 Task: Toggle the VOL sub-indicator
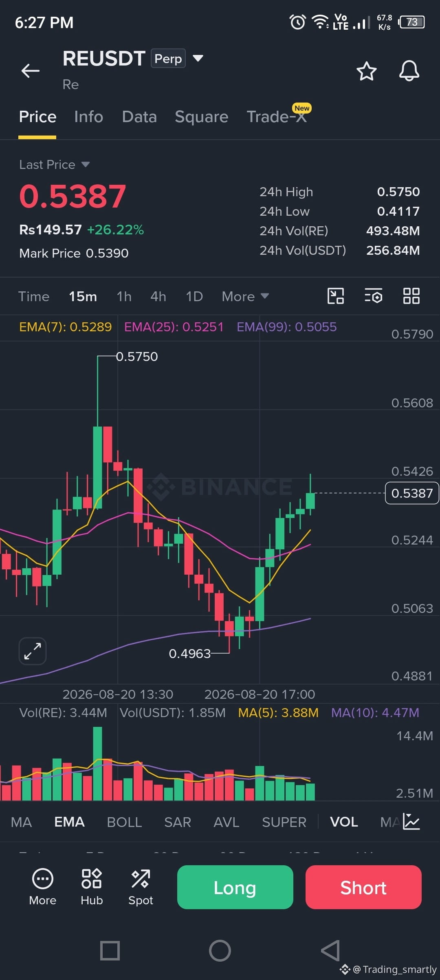(344, 822)
